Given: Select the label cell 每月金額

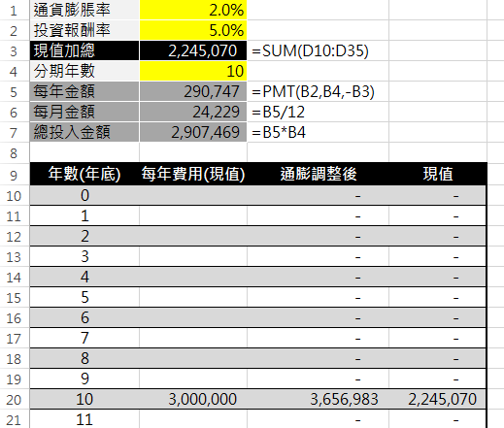Looking at the screenshot, I should coord(84,112).
